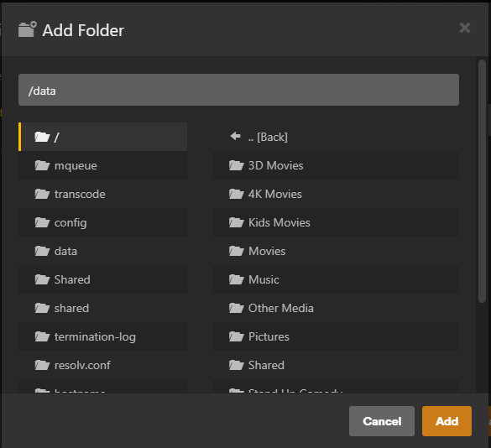Choose termination-log entry

pyautogui.click(x=102, y=336)
